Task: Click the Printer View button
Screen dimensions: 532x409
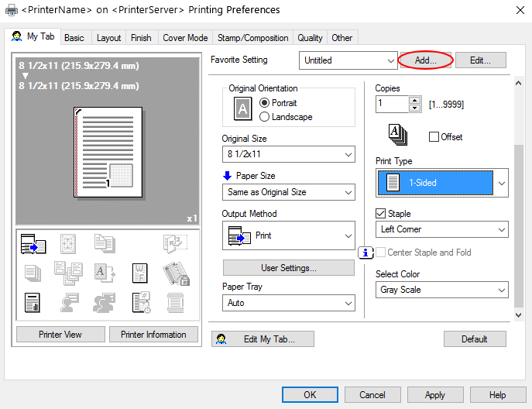Action: (x=60, y=335)
